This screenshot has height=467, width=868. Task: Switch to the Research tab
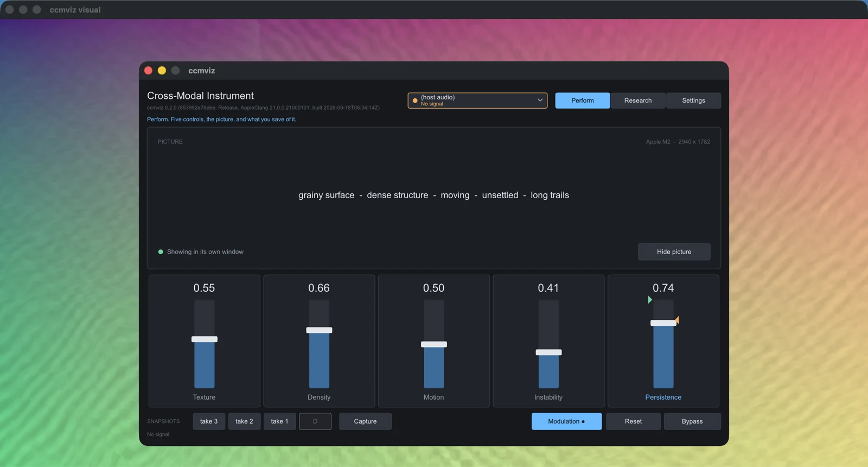[638, 100]
